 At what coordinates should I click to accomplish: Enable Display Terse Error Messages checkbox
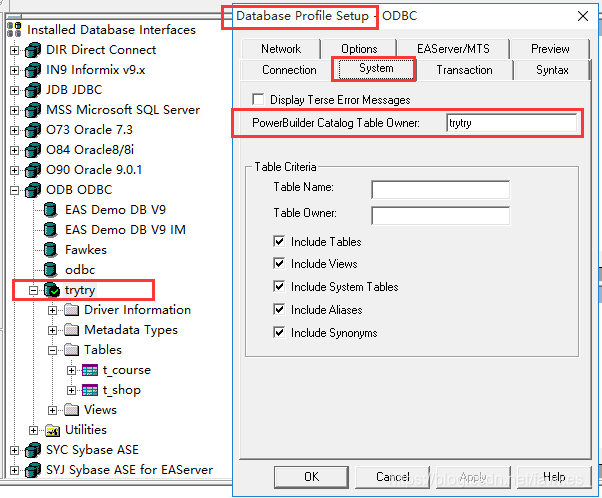[x=258, y=99]
